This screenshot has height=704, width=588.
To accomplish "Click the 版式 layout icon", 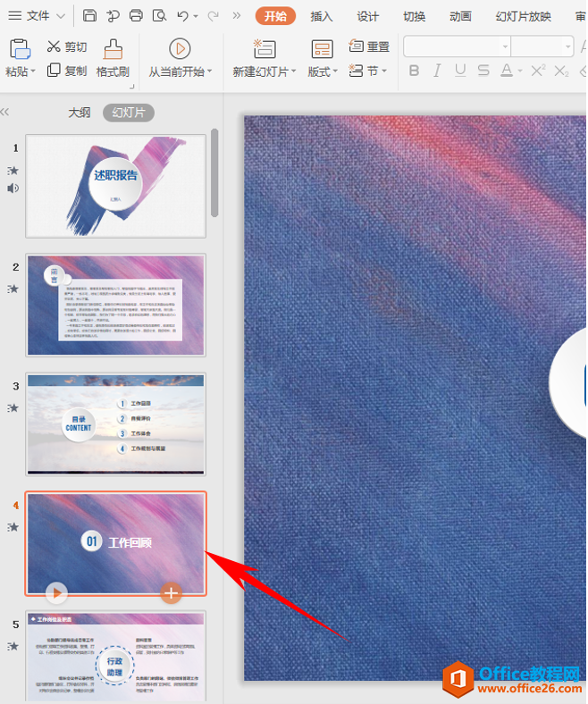I will point(322,49).
